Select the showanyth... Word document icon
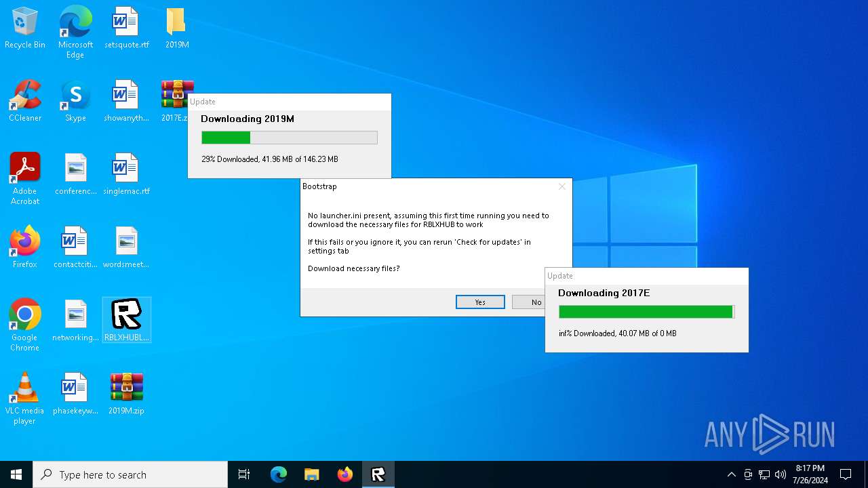868x488 pixels. tap(126, 101)
